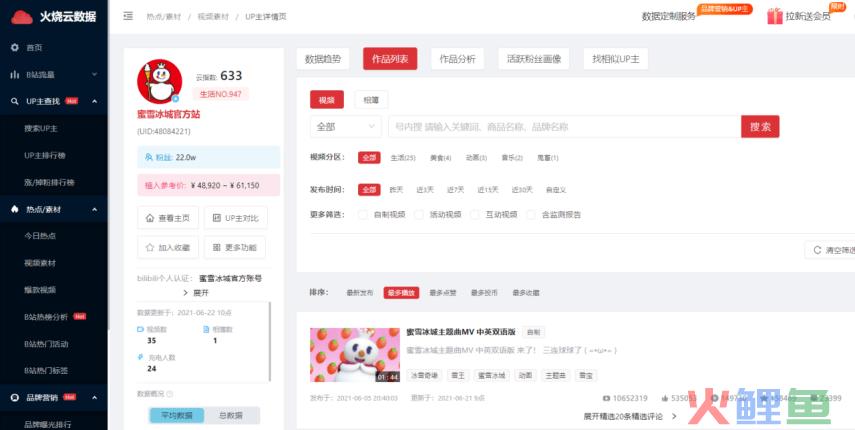Click the 粉丝 22.0w fans row
The width and height of the screenshot is (855, 430).
pyautogui.click(x=208, y=157)
